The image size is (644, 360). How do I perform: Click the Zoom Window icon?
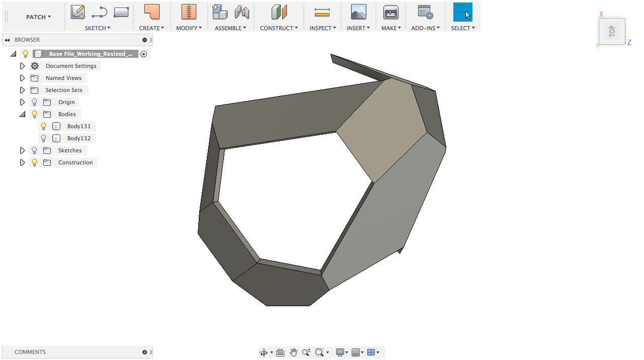(x=319, y=352)
